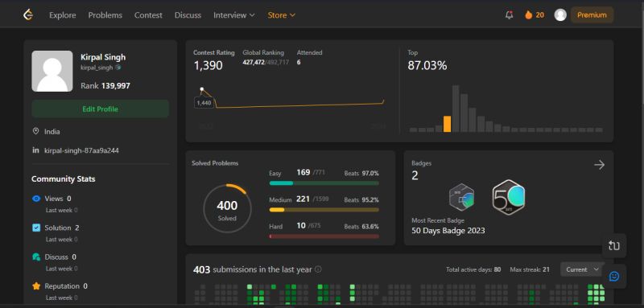Click the Premium button

click(592, 15)
